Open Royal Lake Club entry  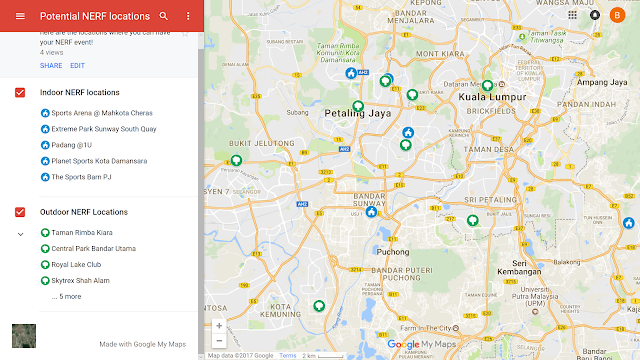pos(76,264)
